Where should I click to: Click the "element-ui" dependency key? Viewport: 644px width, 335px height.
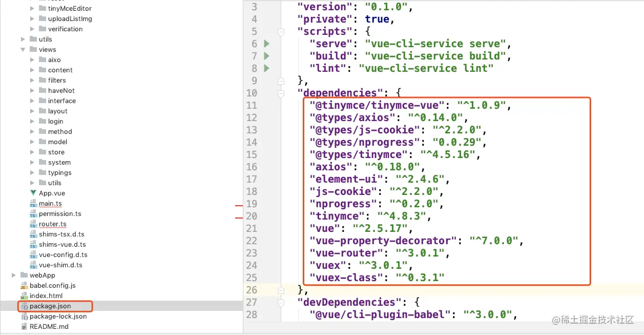[346, 179]
